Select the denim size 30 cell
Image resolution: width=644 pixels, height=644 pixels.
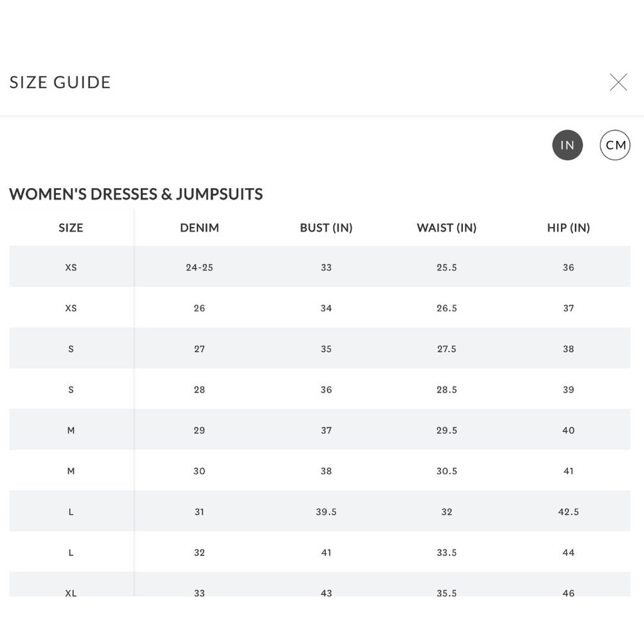[x=199, y=471]
